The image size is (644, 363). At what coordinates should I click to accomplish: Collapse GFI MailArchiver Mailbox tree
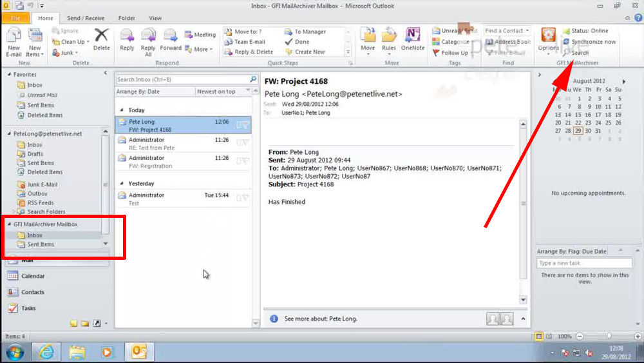point(9,224)
